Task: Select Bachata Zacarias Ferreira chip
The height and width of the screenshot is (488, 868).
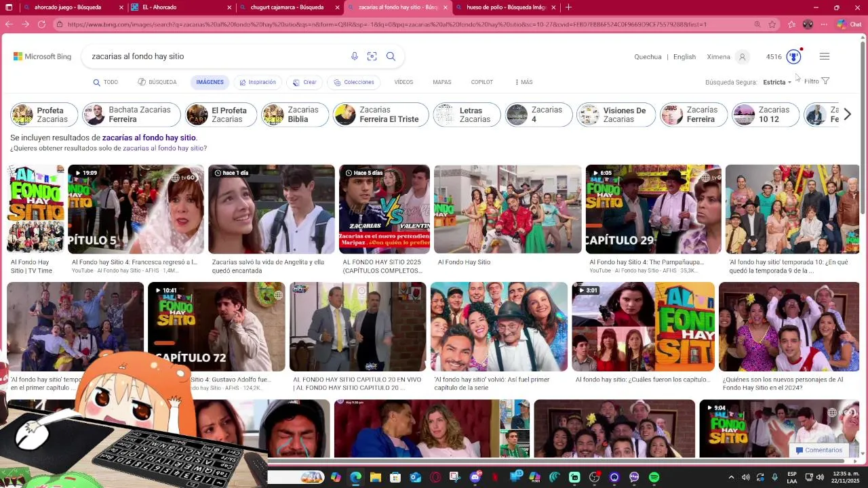Action: (132, 115)
